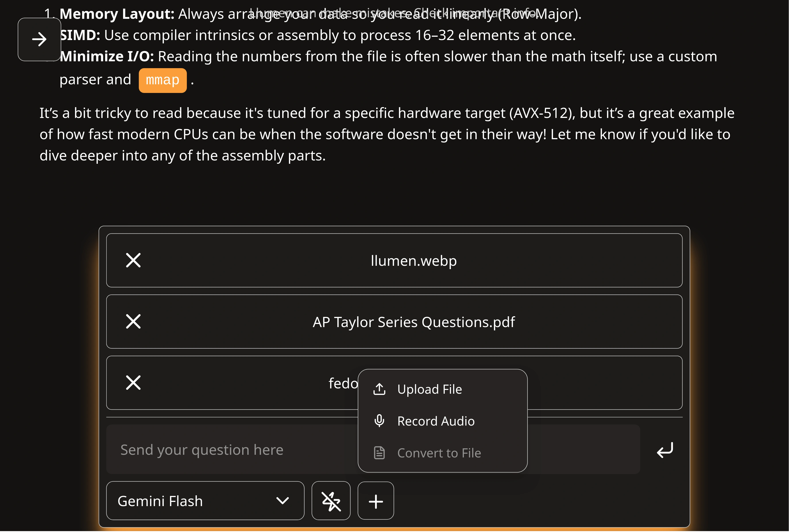Remove the third attached file
This screenshot has width=789, height=532.
133,383
